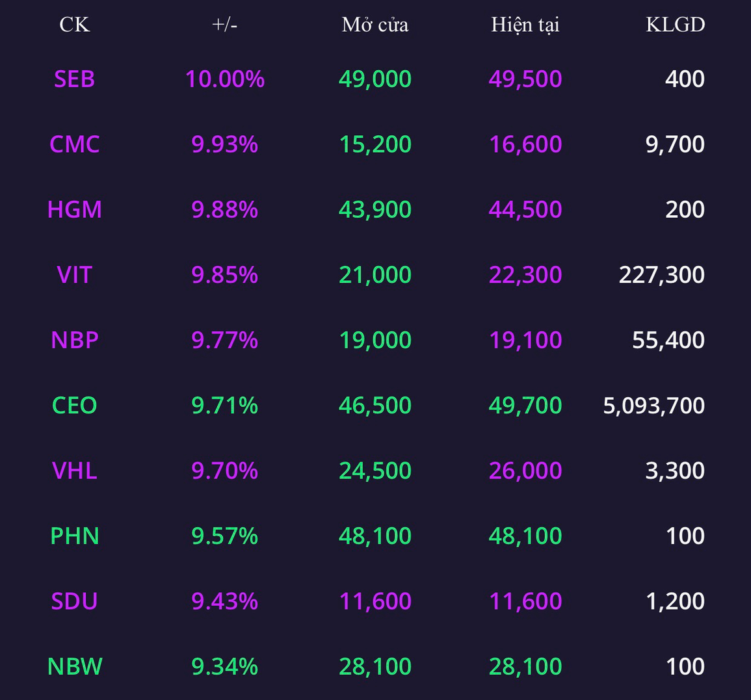This screenshot has height=700, width=751.
Task: Click VHL's opening price 24,500
Action: 375,471
